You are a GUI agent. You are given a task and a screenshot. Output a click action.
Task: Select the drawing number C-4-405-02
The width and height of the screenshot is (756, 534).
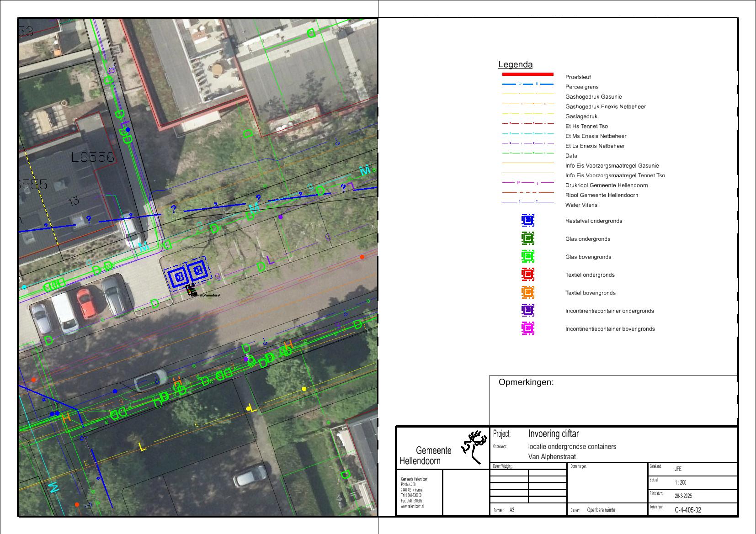[x=687, y=510]
